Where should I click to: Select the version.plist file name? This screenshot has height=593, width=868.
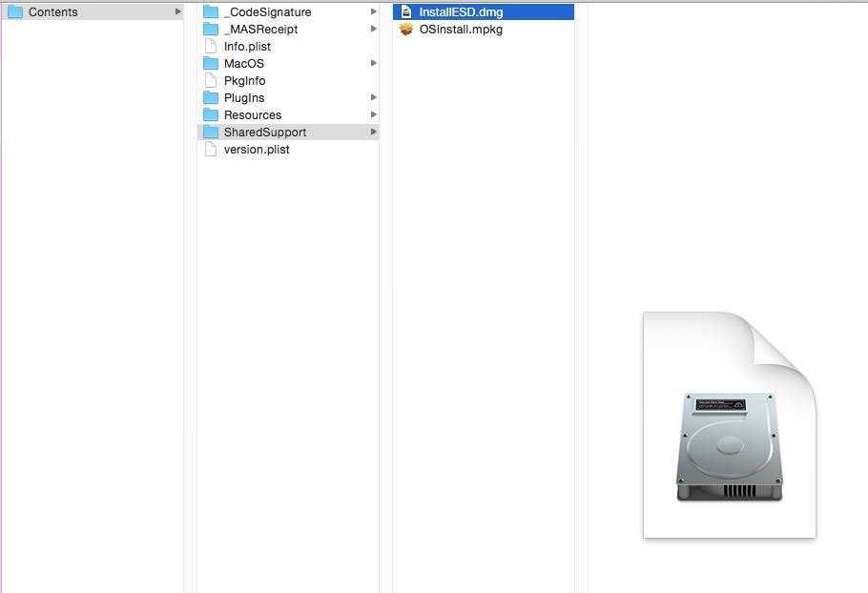coord(257,150)
